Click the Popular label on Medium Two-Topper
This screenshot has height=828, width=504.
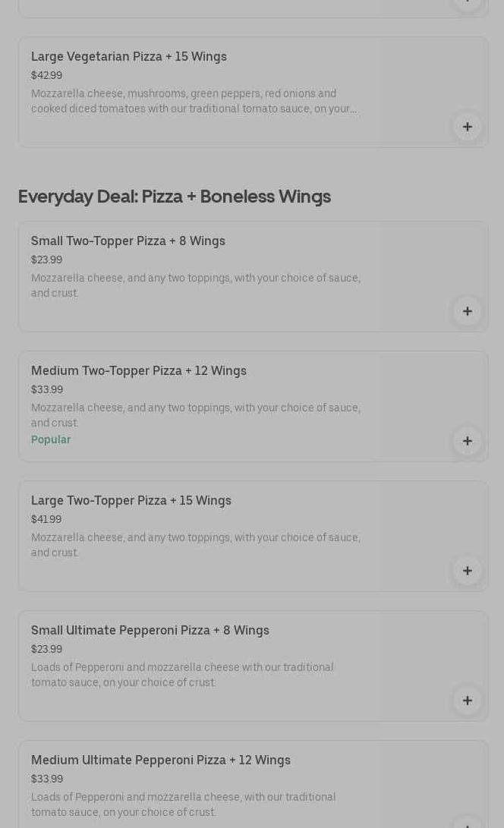[51, 440]
